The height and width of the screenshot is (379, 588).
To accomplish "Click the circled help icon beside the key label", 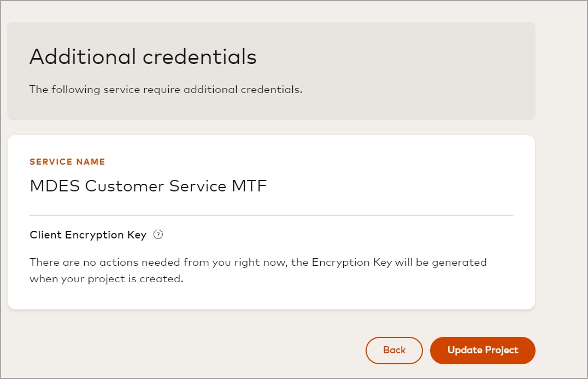I will (157, 235).
